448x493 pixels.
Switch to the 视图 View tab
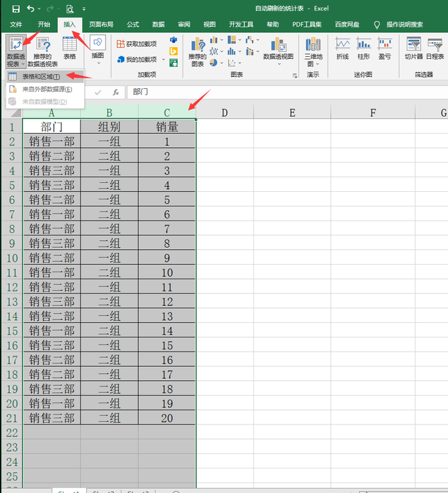point(209,25)
